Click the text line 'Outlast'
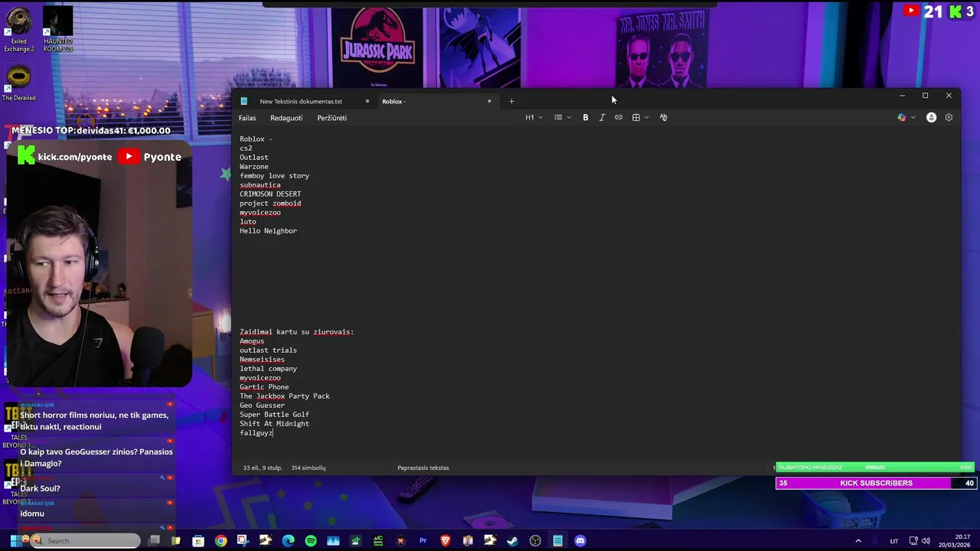The height and width of the screenshot is (551, 980). (254, 158)
